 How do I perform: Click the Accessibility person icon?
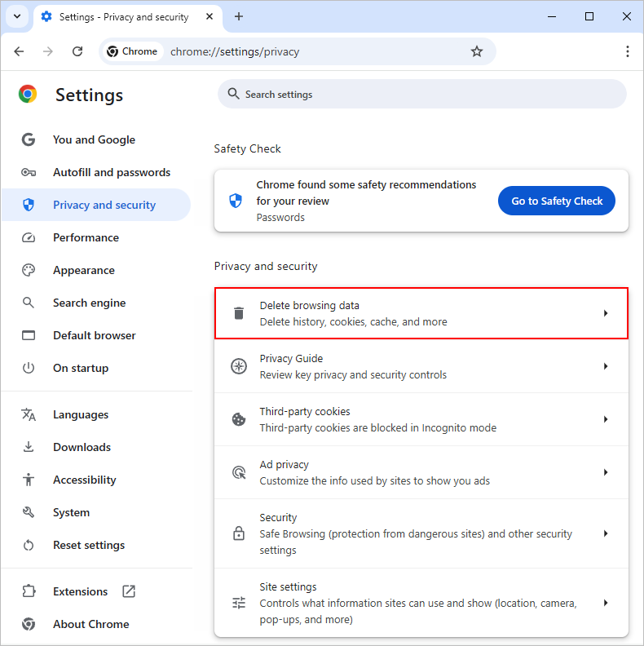[29, 479]
